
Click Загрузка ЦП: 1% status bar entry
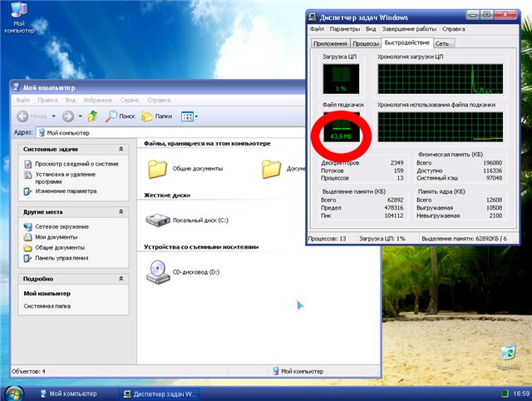point(382,239)
